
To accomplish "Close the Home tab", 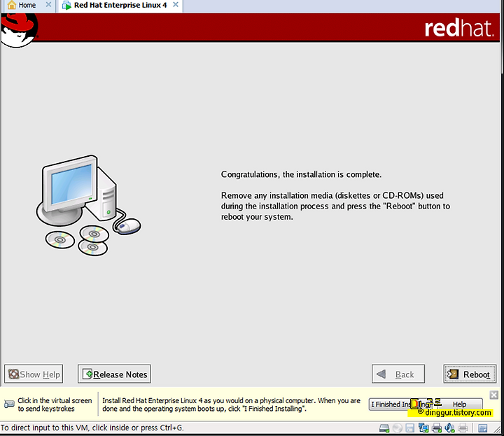I will tap(48, 5).
